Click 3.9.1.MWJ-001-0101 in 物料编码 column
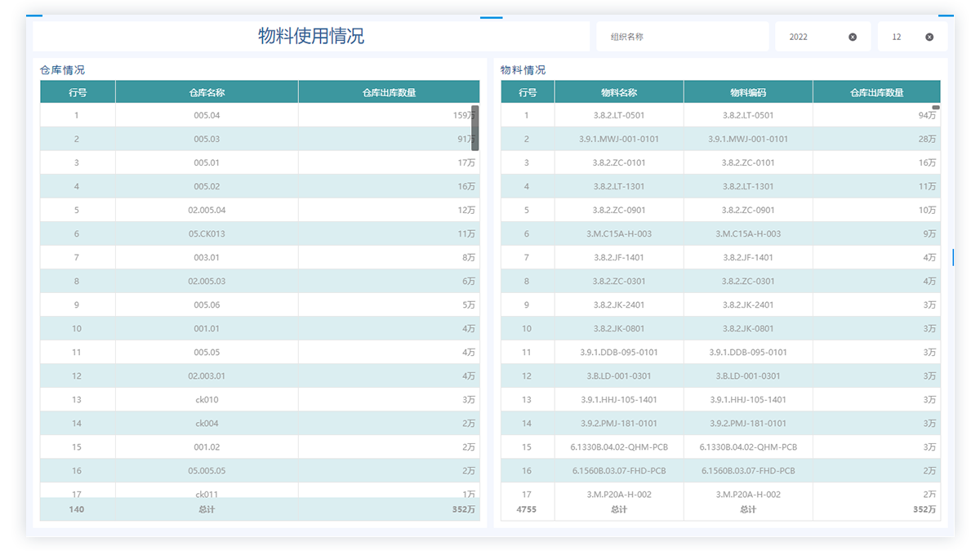The height and width of the screenshot is (551, 980). click(x=748, y=139)
